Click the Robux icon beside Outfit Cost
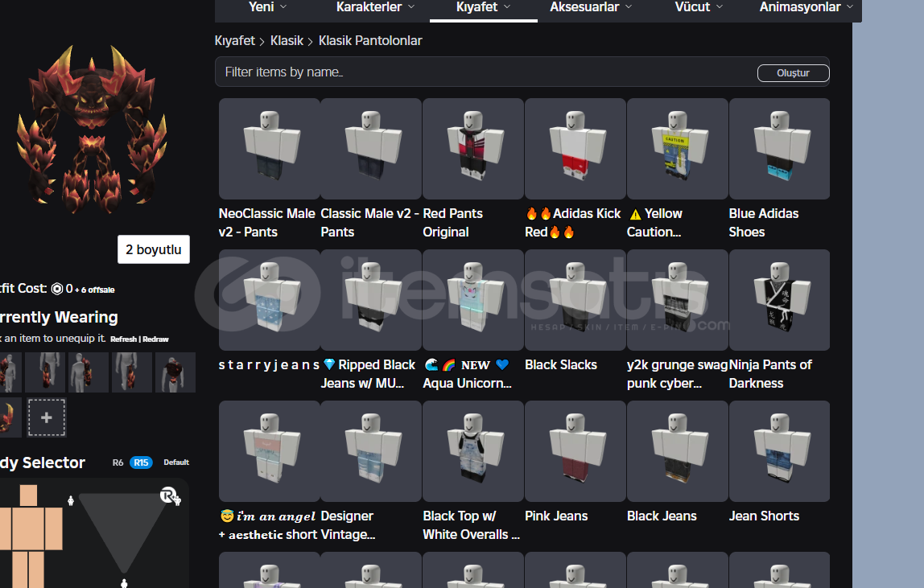 pyautogui.click(x=57, y=289)
